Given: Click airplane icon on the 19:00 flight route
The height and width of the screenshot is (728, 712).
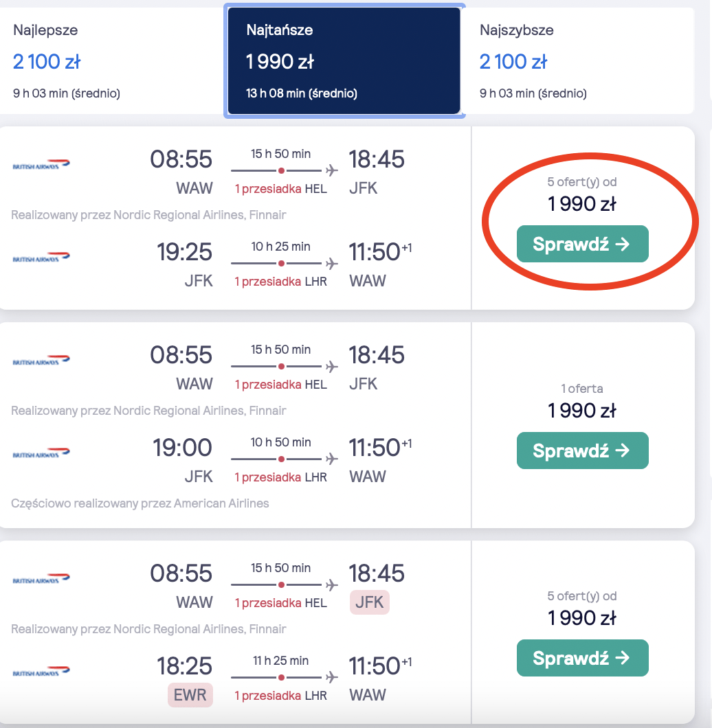Looking at the screenshot, I should 332,459.
